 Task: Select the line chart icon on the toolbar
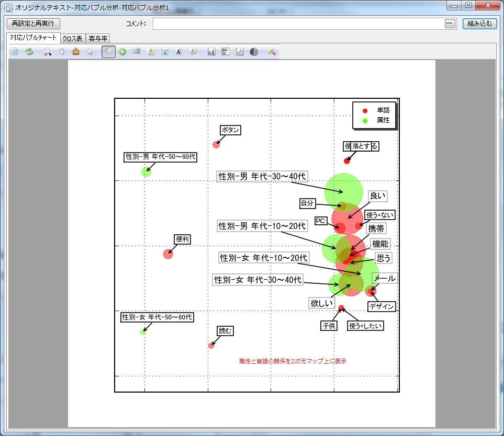pyautogui.click(x=240, y=52)
